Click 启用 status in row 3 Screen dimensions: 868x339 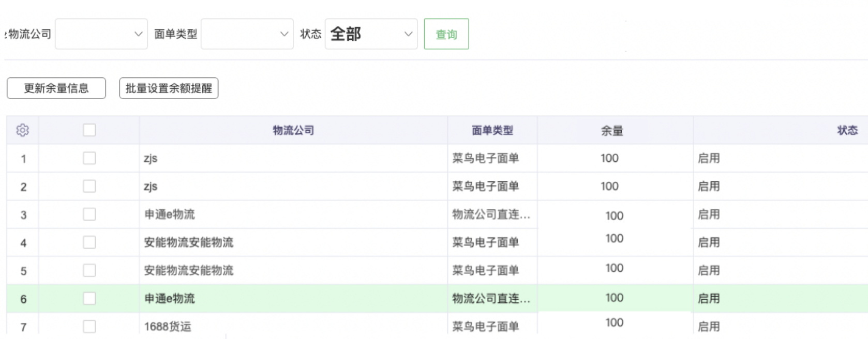(709, 214)
